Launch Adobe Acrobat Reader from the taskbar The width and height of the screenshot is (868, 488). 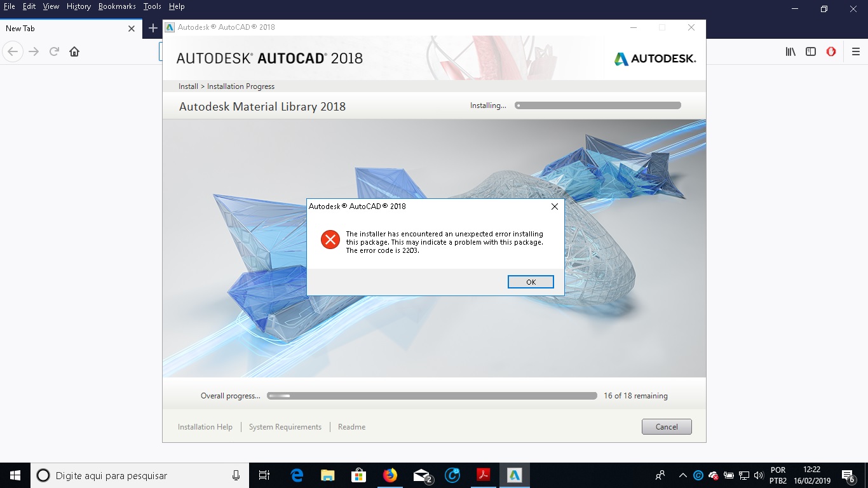pyautogui.click(x=483, y=475)
